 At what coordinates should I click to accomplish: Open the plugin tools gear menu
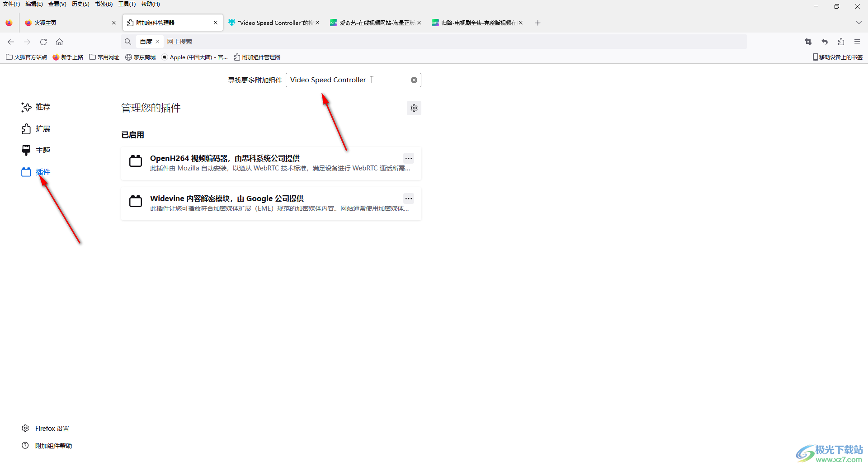click(x=414, y=108)
